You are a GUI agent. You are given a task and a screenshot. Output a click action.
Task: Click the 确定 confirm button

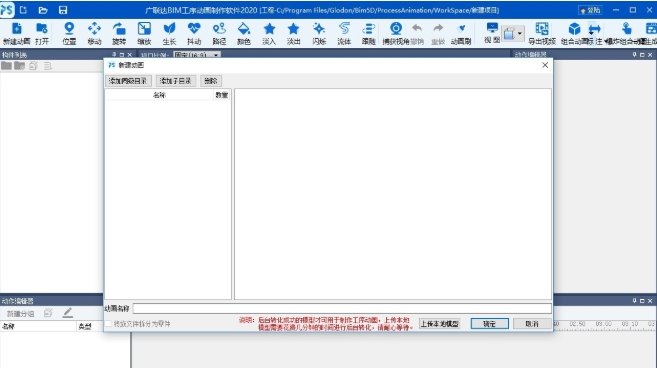click(489, 324)
